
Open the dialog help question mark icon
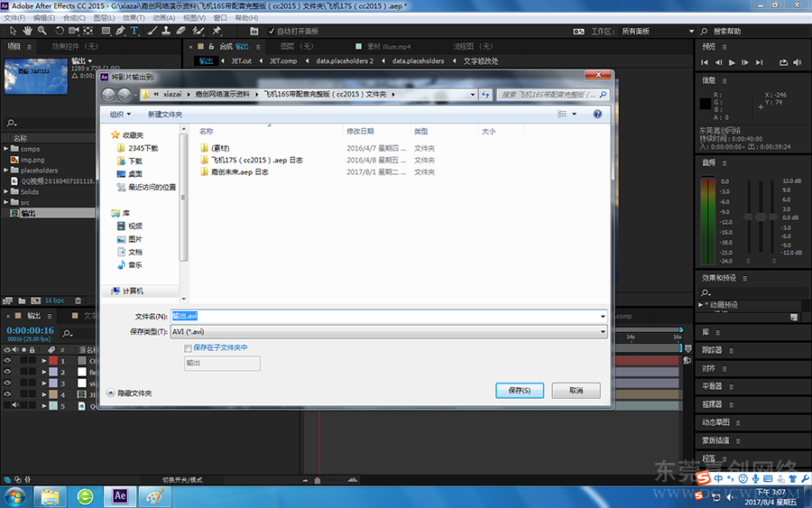[x=597, y=114]
